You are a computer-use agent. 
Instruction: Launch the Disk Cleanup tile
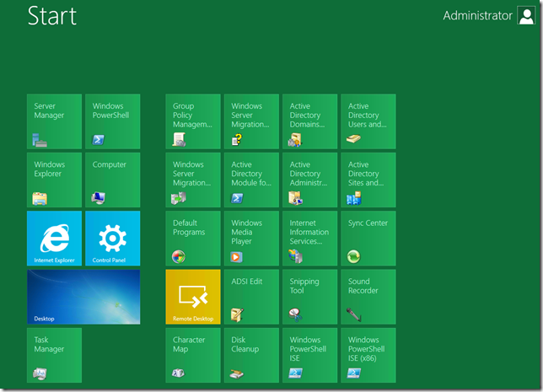[x=251, y=355]
